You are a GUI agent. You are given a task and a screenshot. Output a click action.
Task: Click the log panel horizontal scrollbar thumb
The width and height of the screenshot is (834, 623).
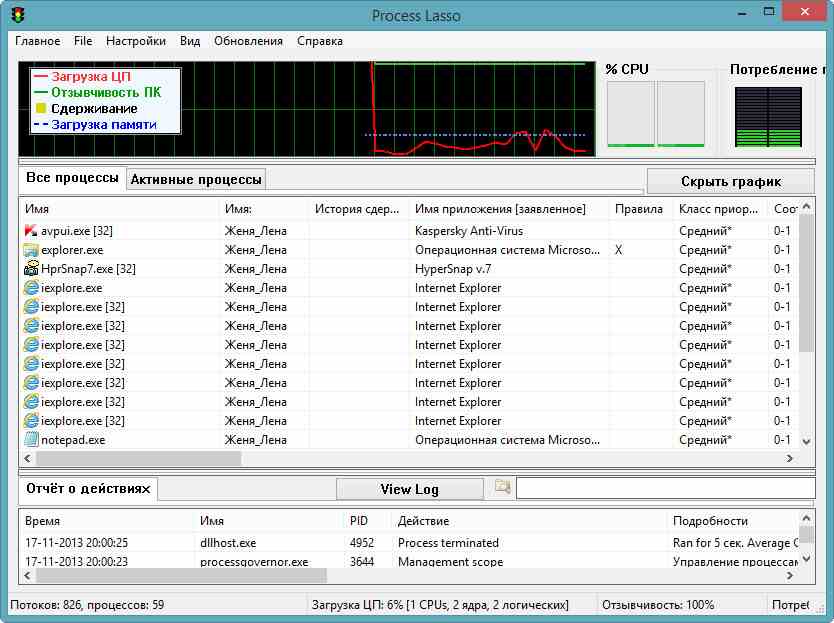pos(181,576)
